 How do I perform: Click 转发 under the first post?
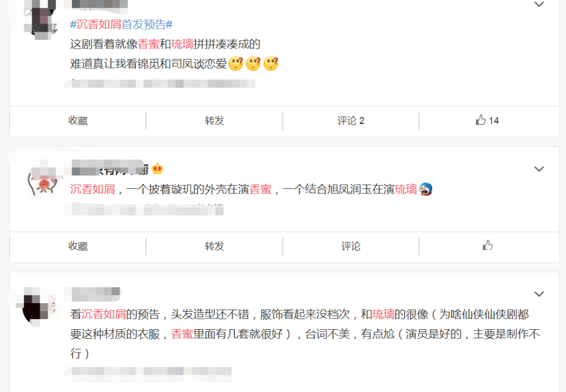[x=215, y=120]
